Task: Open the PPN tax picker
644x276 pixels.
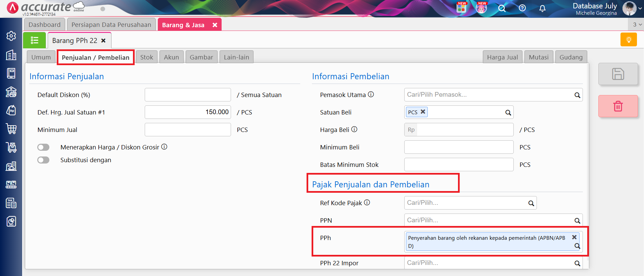Action: tap(493, 220)
